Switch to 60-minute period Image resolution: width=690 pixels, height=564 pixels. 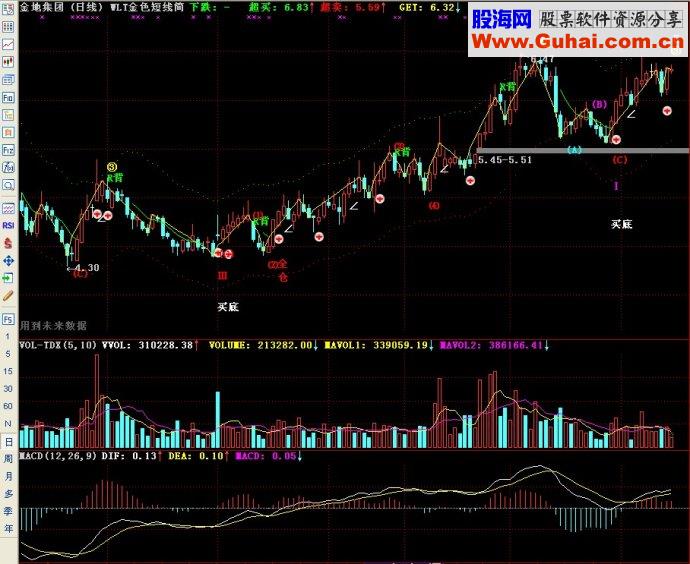click(x=7, y=406)
